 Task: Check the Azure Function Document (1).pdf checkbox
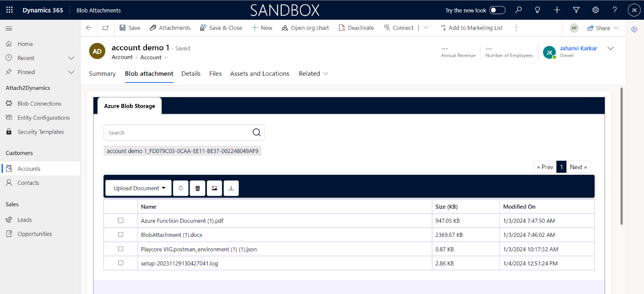120,221
